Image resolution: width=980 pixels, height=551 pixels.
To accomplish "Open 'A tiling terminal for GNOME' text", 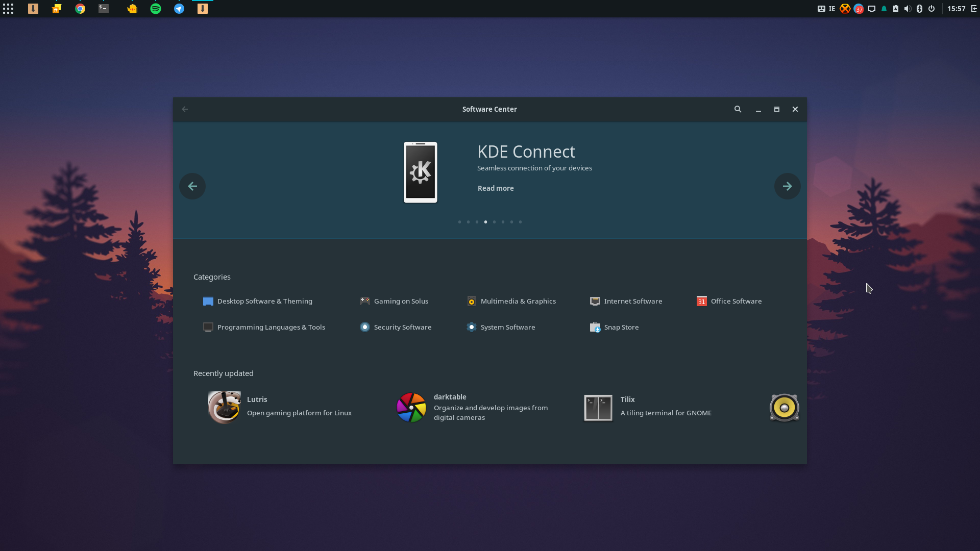I will click(x=666, y=413).
